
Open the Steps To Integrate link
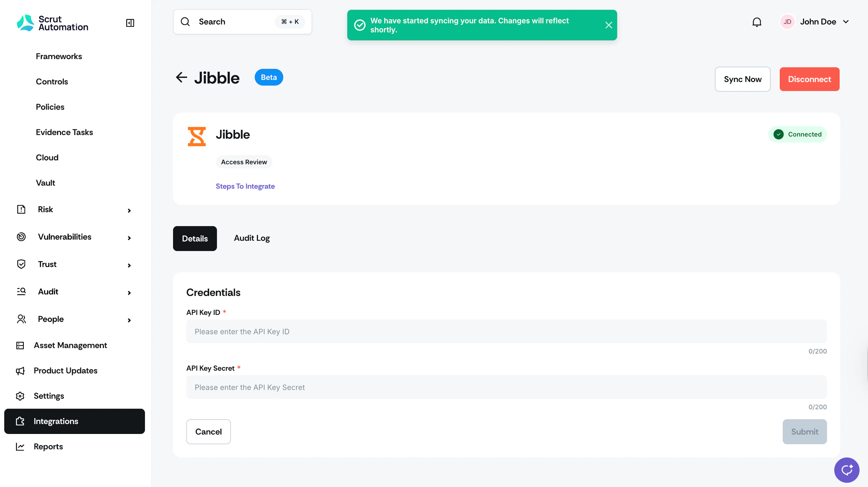[x=245, y=186]
